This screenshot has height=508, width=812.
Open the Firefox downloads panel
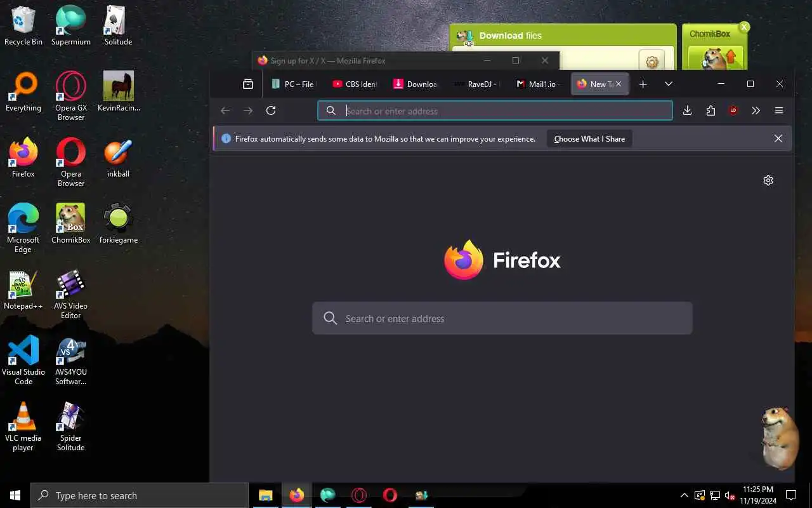click(x=687, y=110)
